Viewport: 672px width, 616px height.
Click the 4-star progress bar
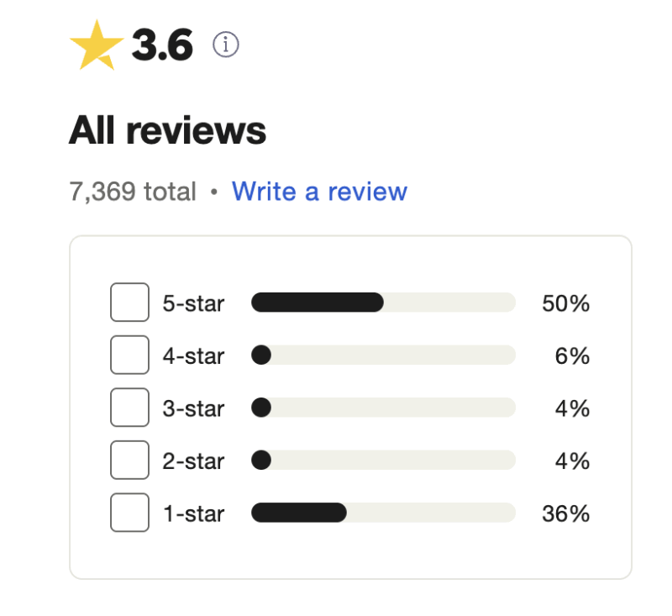tap(383, 355)
